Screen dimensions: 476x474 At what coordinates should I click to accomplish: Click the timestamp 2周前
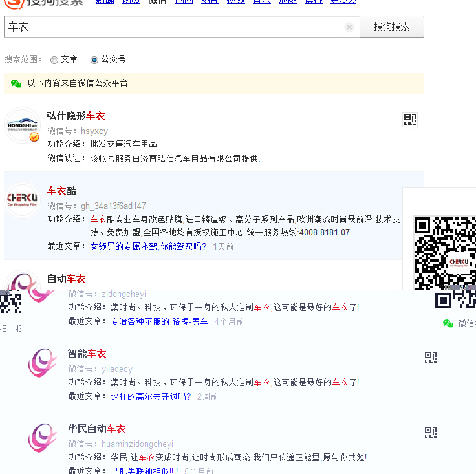tap(208, 396)
